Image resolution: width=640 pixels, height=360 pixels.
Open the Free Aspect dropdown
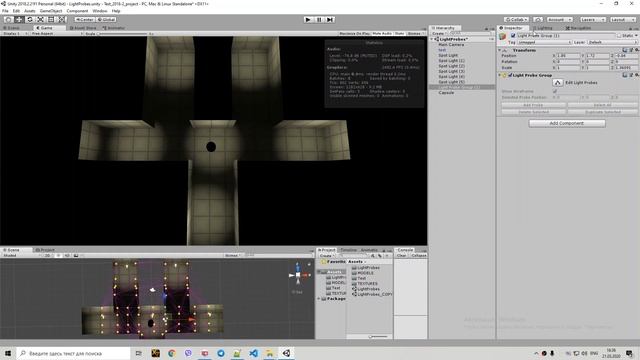pyautogui.click(x=56, y=33)
